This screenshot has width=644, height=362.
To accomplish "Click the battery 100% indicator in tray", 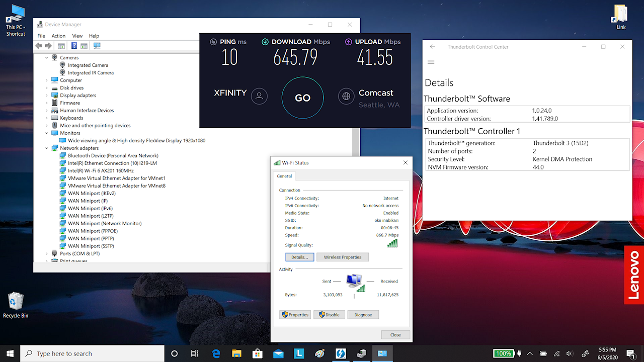I will pos(503,353).
